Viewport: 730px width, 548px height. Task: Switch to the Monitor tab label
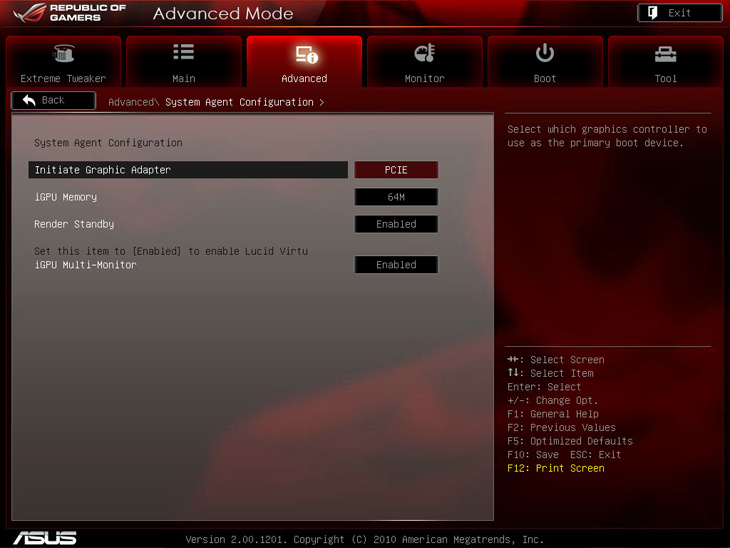(424, 78)
